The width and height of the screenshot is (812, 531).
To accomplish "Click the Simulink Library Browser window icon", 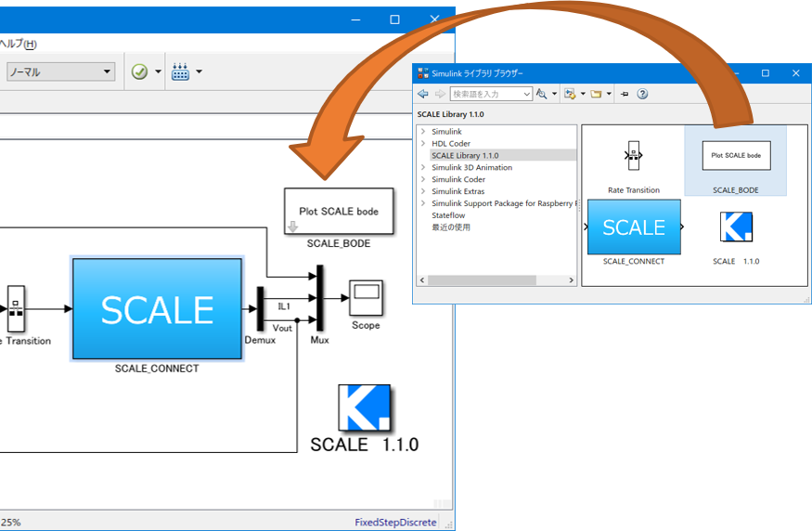I will coord(423,73).
